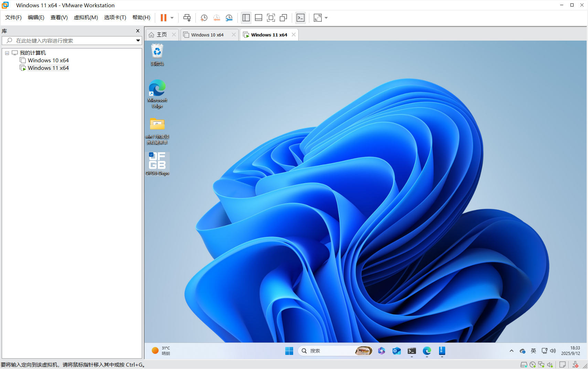Switch to Unity mode
The image size is (588, 369).
(283, 18)
